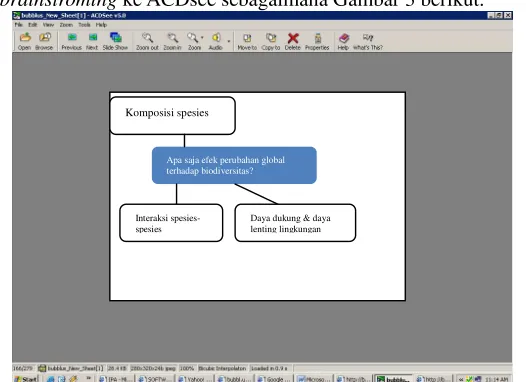The width and height of the screenshot is (526, 382).
Task: Click the blue 'Apa saja efek perubahan global' bubble
Action: (x=234, y=165)
